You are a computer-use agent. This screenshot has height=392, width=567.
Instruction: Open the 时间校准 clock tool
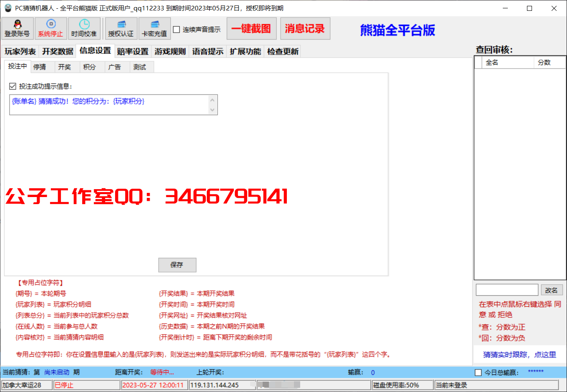point(84,29)
